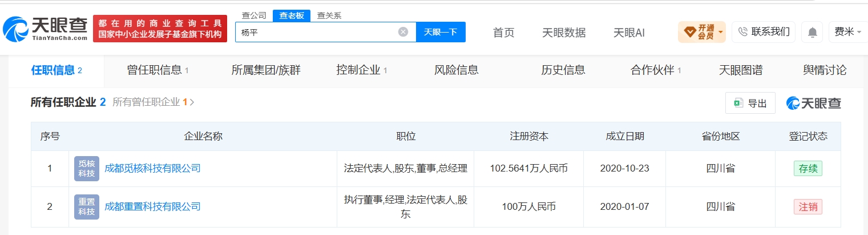This screenshot has width=868, height=235.
Task: Click the VIP diamond membership icon
Action: 689,31
